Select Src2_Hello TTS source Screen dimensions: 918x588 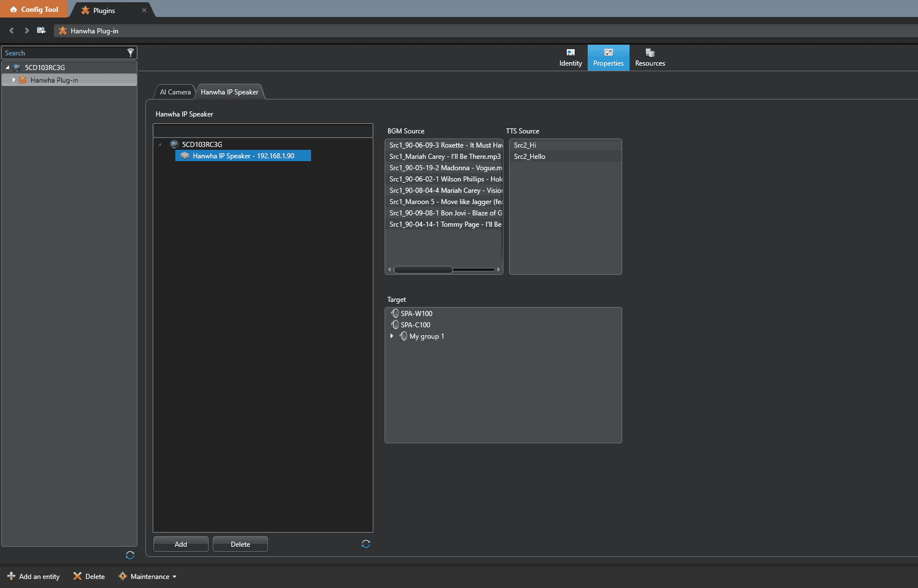(x=566, y=157)
